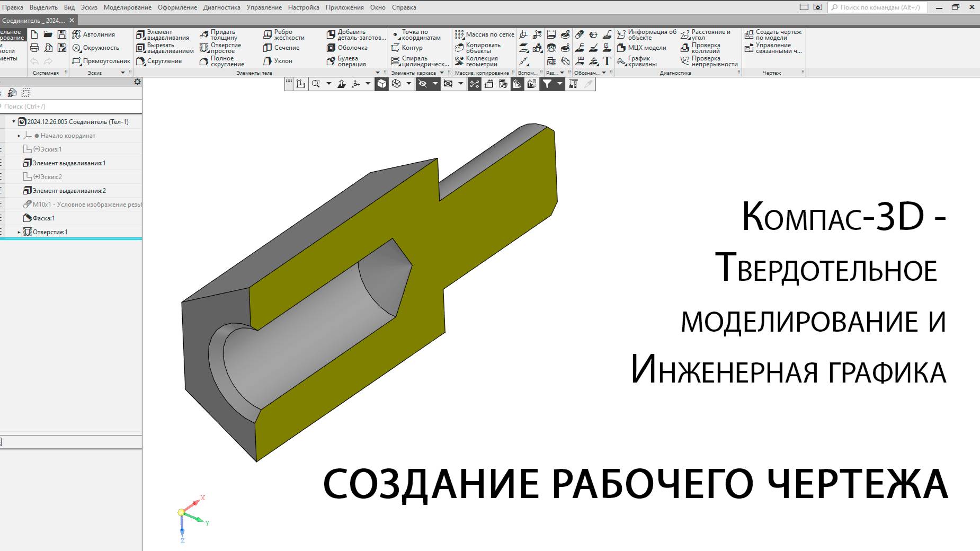Open the Массив по сетке pattern tool
This screenshot has height=551, width=980.
tap(485, 34)
